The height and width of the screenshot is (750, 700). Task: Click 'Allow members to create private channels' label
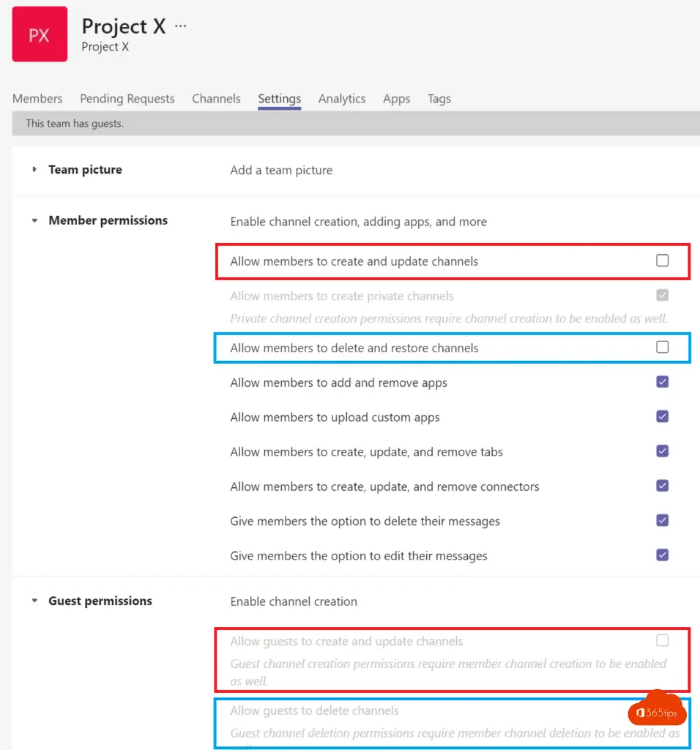(342, 296)
